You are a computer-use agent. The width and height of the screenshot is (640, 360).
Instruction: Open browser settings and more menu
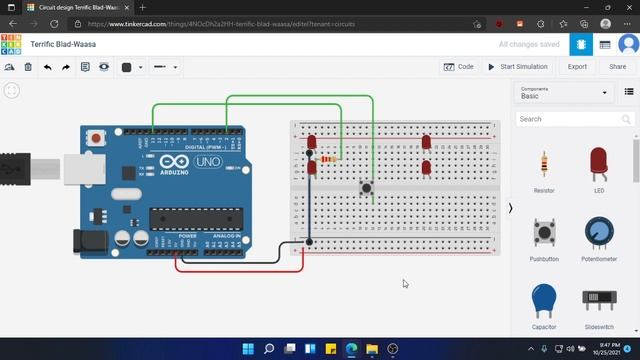[627, 24]
